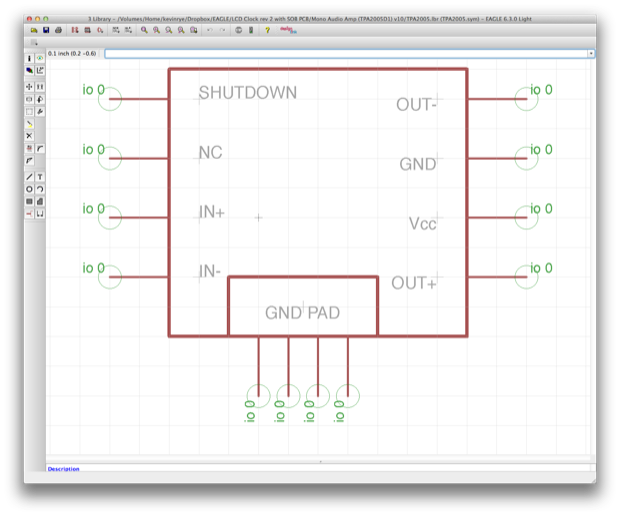Open the Grid settings icon
The width and height of the screenshot is (620, 516).
pyautogui.click(x=34, y=42)
